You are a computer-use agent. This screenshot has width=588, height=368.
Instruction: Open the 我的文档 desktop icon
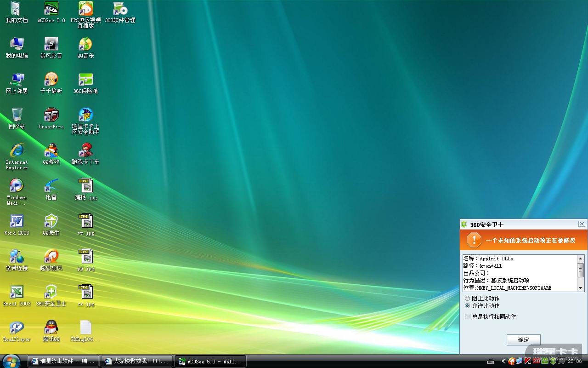click(17, 12)
